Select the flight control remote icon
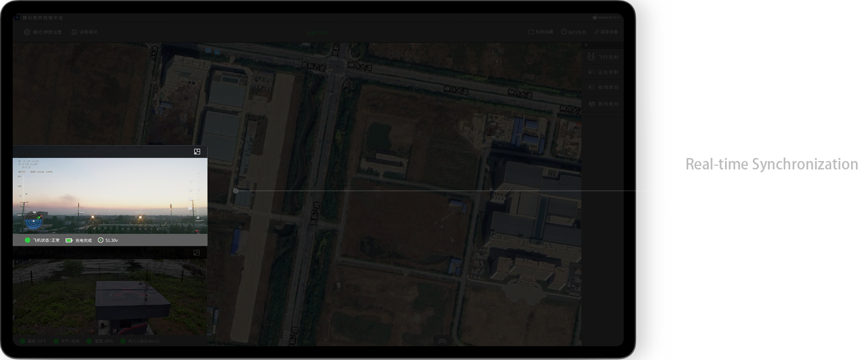The height and width of the screenshot is (360, 868). [x=592, y=57]
